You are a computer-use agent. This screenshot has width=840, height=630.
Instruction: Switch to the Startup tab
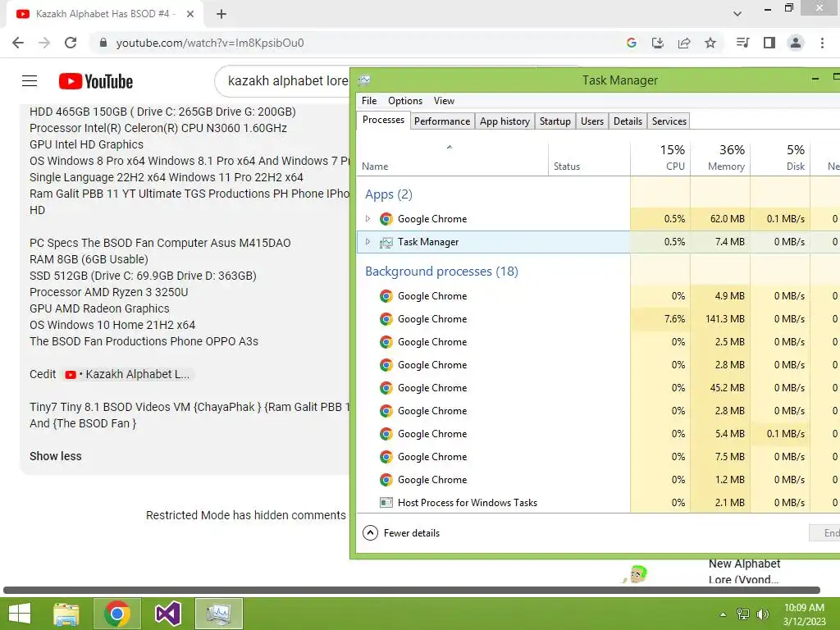click(555, 121)
